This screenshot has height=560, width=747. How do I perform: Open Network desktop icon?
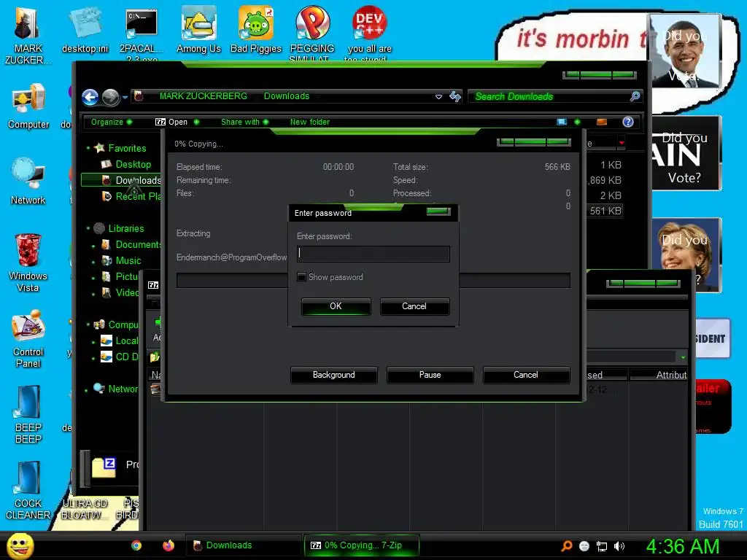point(28,181)
